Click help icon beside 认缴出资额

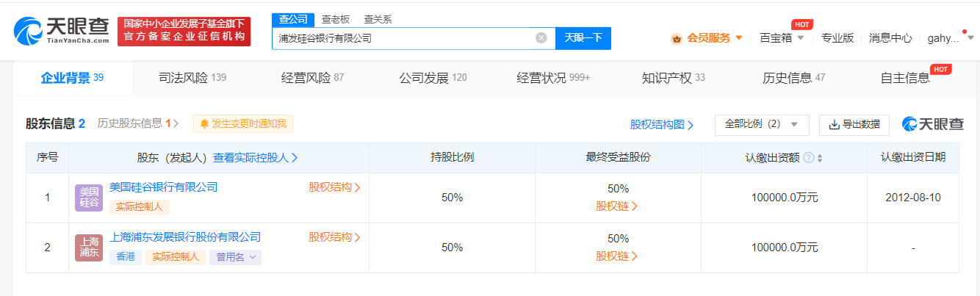808,158
